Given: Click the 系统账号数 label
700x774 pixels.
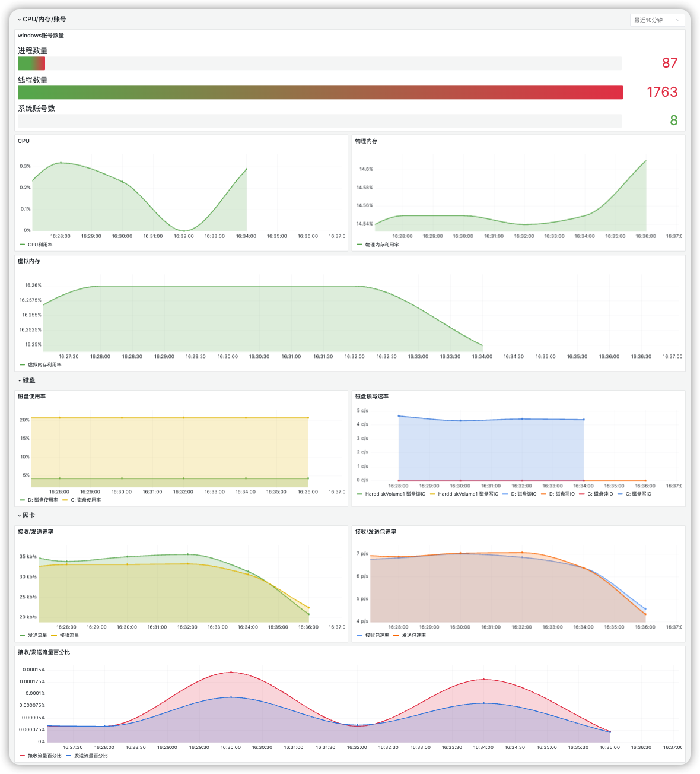Looking at the screenshot, I should pos(36,108).
